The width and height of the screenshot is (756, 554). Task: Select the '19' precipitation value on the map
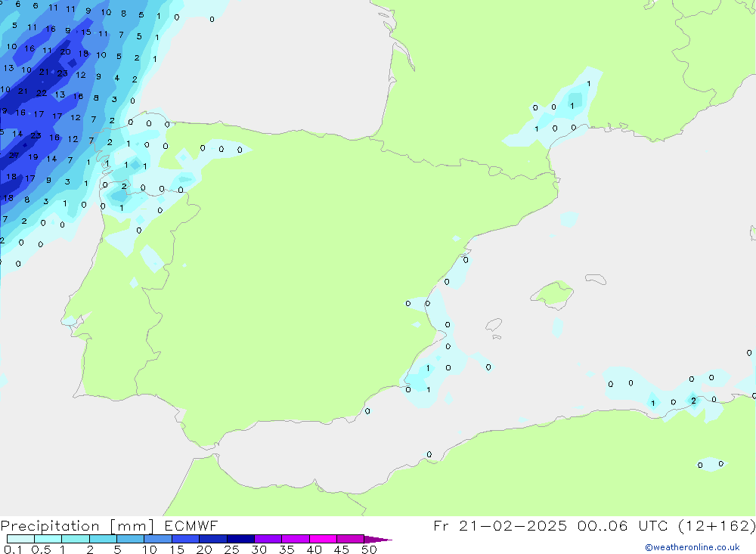[x=33, y=156]
